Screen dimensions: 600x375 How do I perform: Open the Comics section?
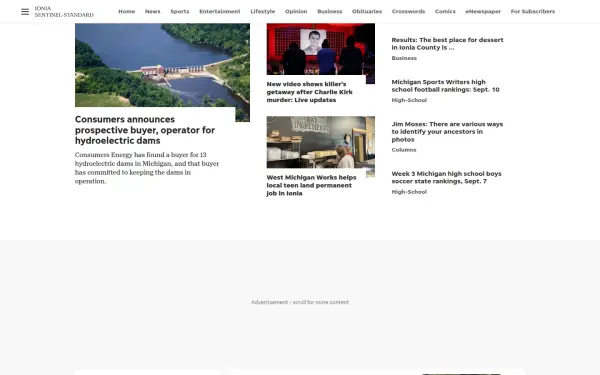pos(445,11)
